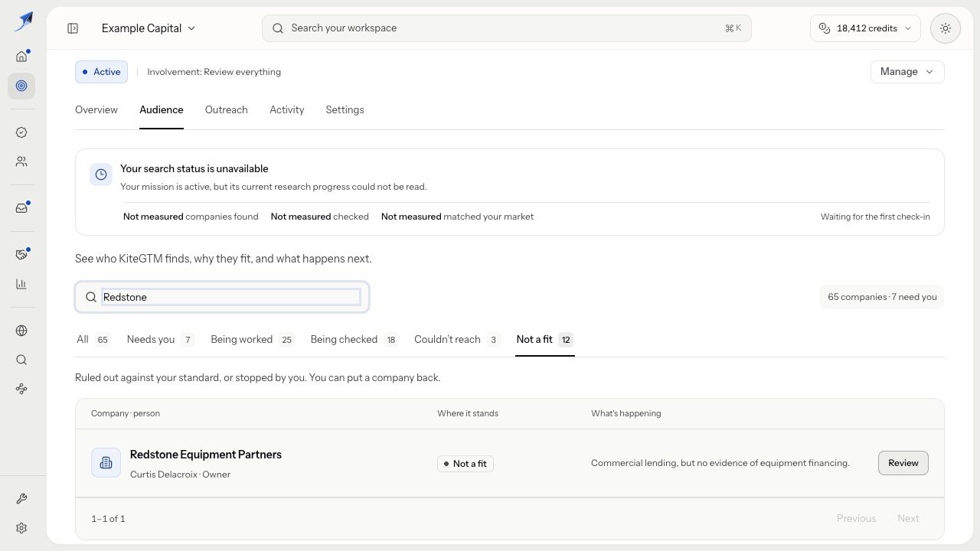
Task: Select the target missions sidebar icon
Action: (x=21, y=86)
